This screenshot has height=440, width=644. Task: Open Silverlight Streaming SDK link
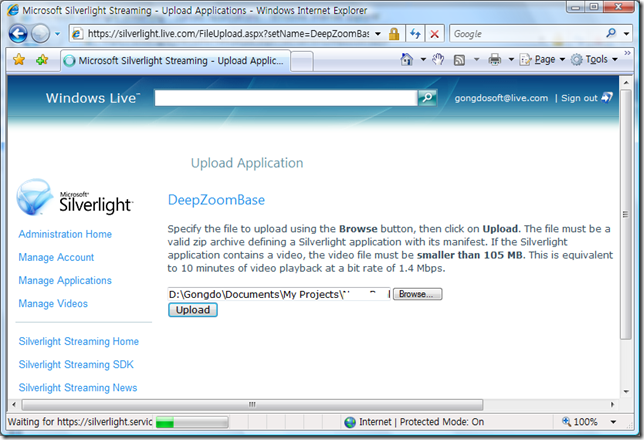click(76, 364)
